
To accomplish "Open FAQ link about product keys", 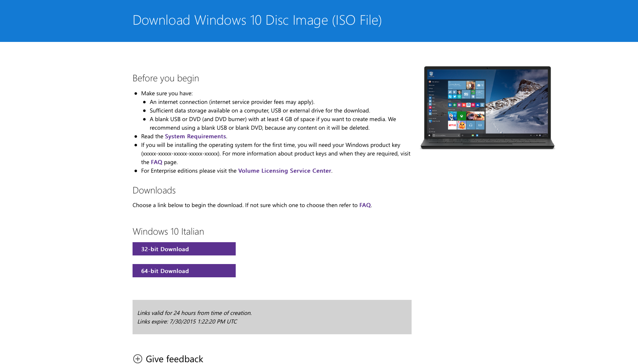I will (x=157, y=162).
